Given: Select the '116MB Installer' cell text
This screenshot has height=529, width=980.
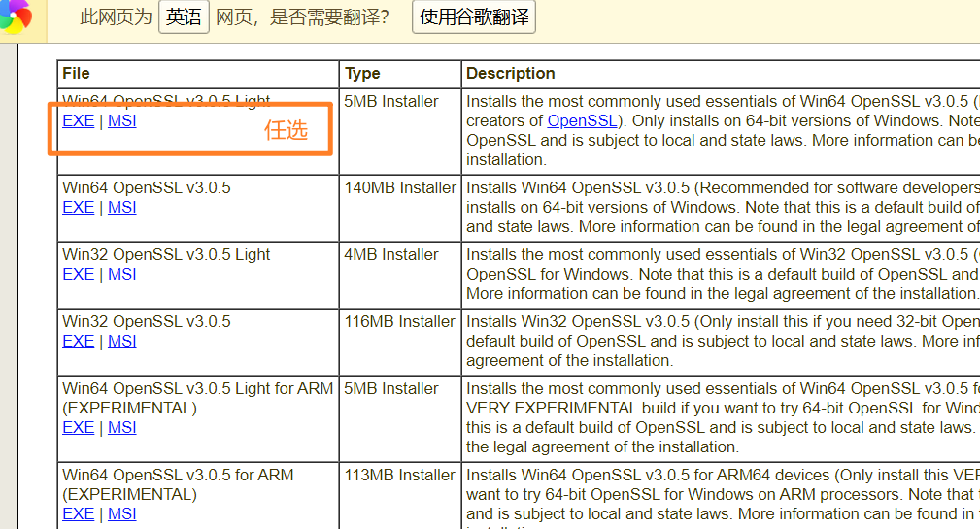Looking at the screenshot, I should point(399,321).
